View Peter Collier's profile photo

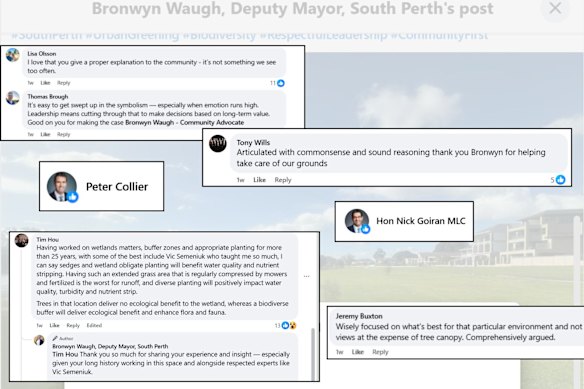[x=62, y=186]
